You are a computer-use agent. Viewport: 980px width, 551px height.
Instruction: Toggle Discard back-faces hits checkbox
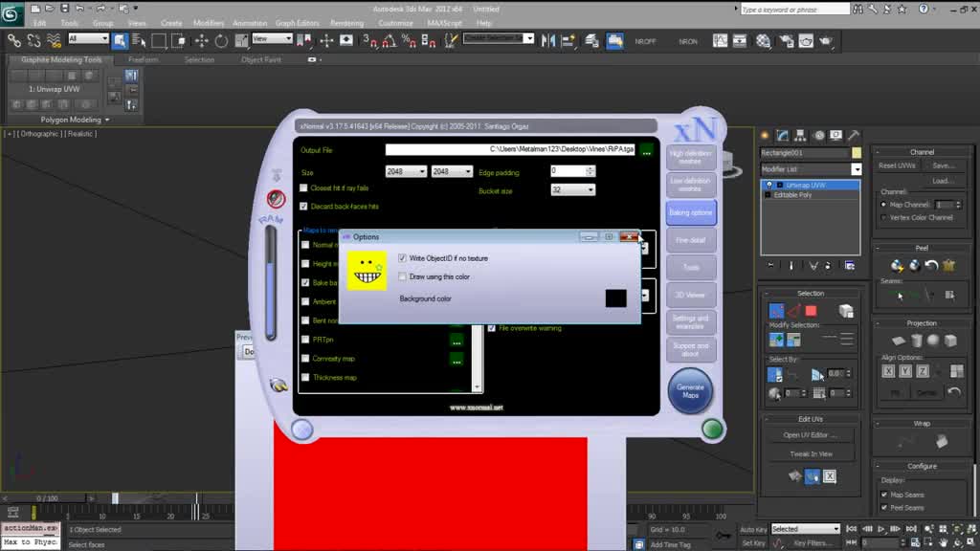click(x=303, y=207)
